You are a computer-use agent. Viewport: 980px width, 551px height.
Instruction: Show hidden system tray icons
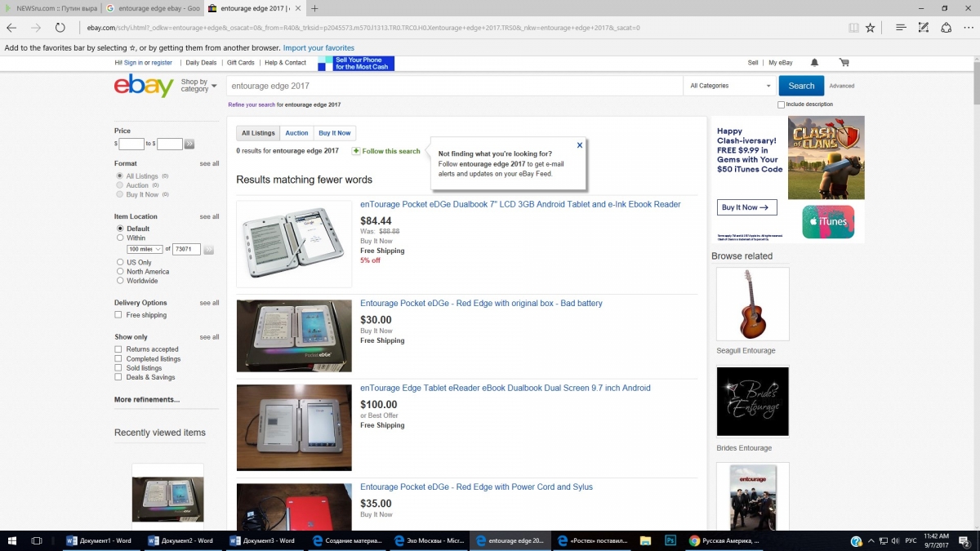(871, 540)
